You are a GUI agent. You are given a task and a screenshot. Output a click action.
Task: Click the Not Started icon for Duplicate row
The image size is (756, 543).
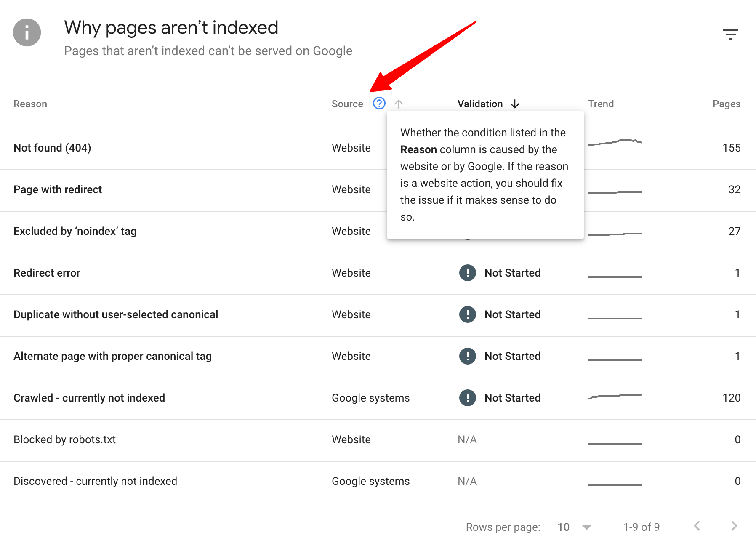[467, 314]
